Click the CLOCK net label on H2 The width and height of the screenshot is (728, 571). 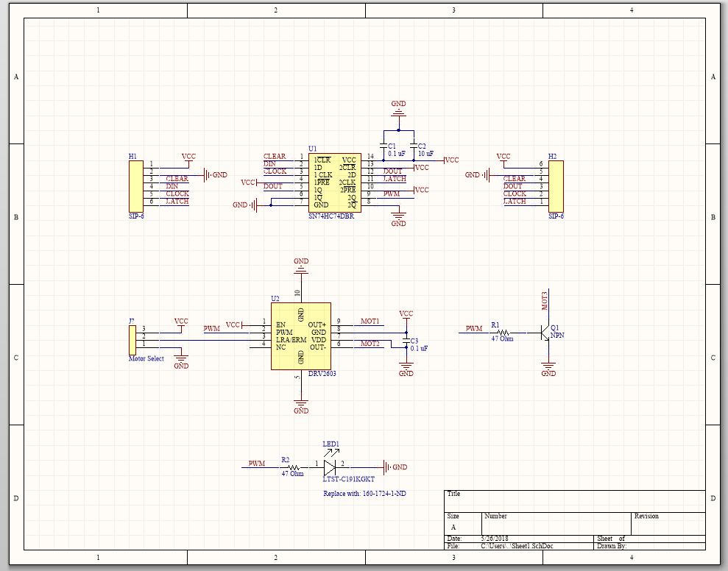point(515,194)
